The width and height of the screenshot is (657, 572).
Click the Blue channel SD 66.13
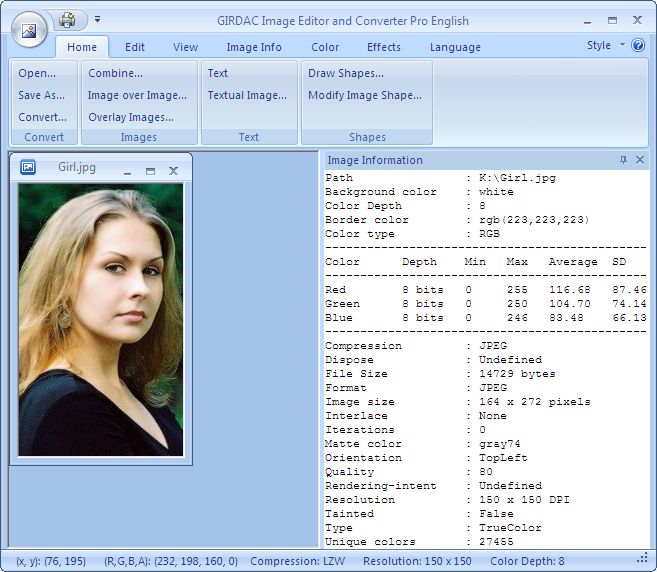pyautogui.click(x=629, y=318)
